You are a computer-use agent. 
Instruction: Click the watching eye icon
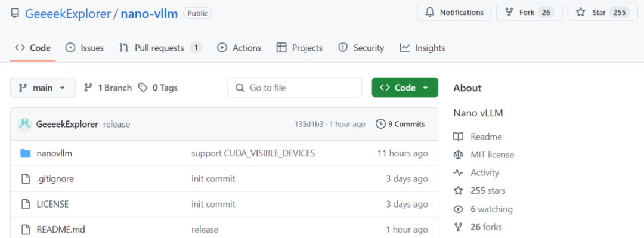pyautogui.click(x=459, y=209)
